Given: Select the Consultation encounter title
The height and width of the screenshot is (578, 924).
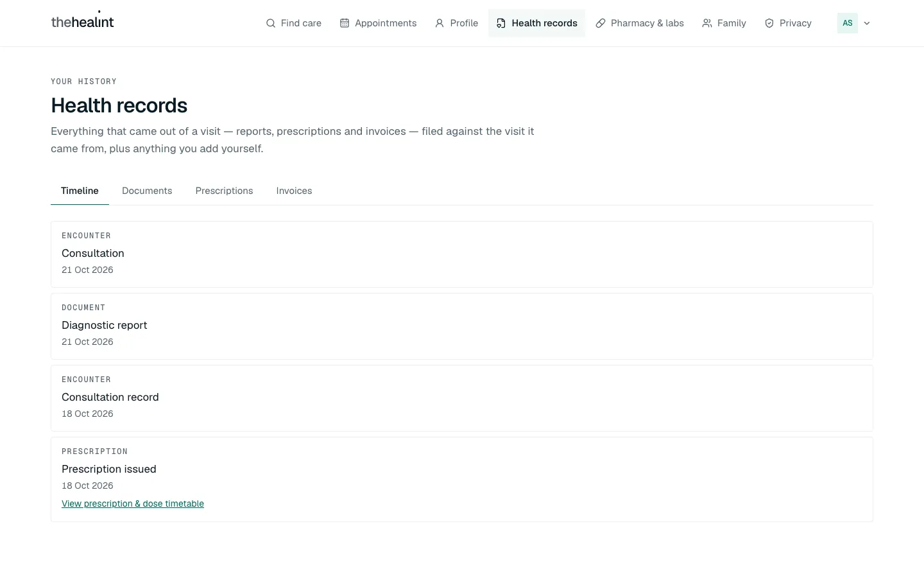Looking at the screenshot, I should tap(93, 253).
